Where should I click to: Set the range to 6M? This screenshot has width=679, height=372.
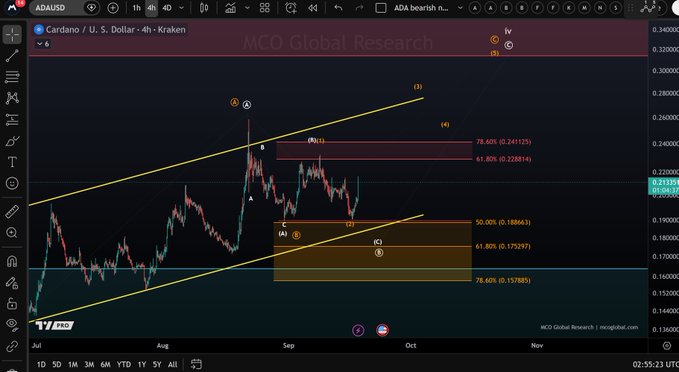(106, 364)
